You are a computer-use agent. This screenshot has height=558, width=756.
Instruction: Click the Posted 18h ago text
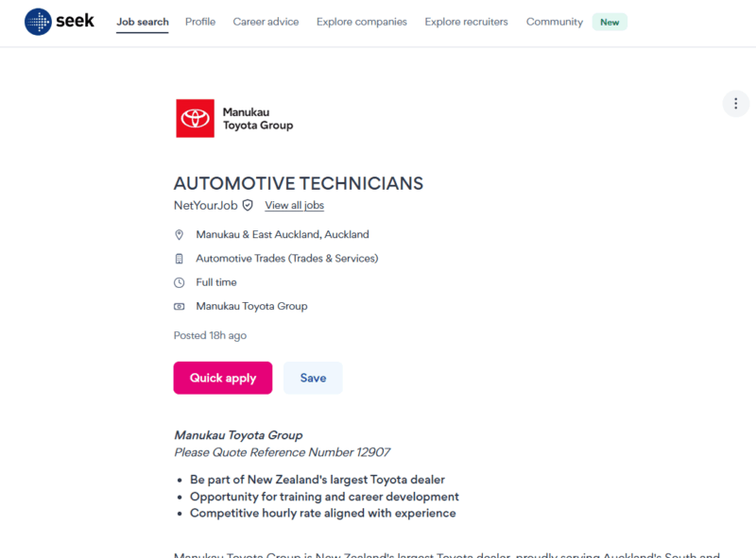coord(210,335)
